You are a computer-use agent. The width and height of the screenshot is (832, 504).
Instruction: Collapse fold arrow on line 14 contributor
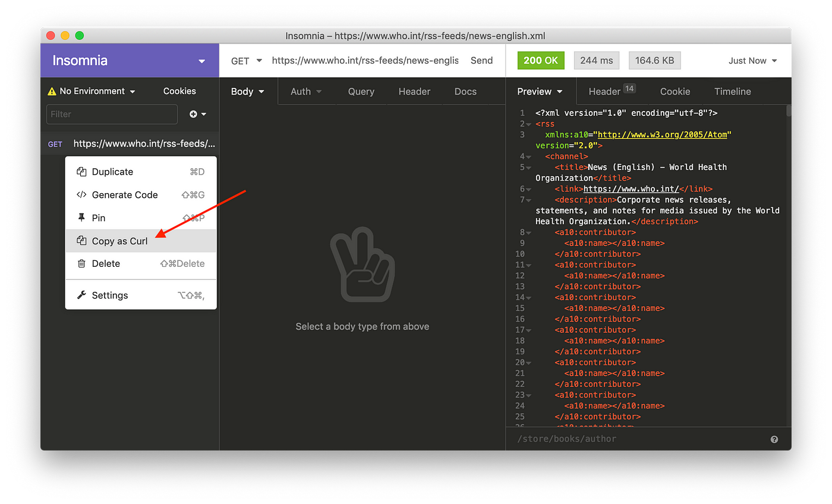pos(528,298)
